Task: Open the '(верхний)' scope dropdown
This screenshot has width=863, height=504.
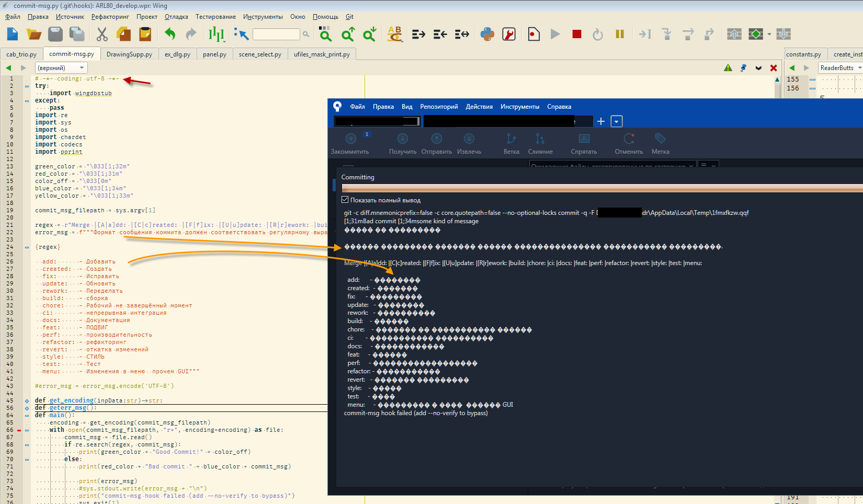Action: 61,67
